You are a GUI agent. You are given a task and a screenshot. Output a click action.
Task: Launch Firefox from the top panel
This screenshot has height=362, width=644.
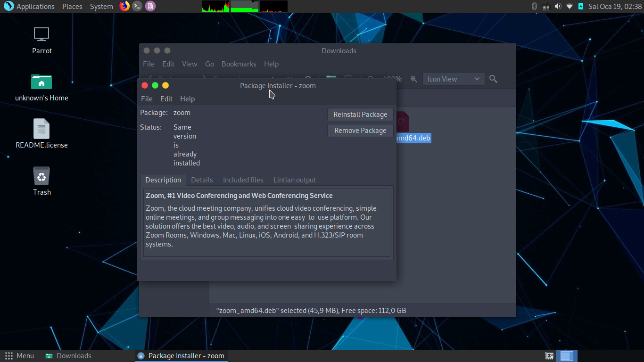tap(124, 6)
